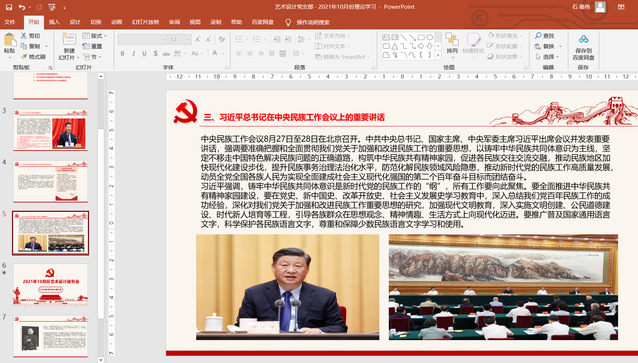Insert a new slide with the 新建幻灯片 icon

point(69,46)
